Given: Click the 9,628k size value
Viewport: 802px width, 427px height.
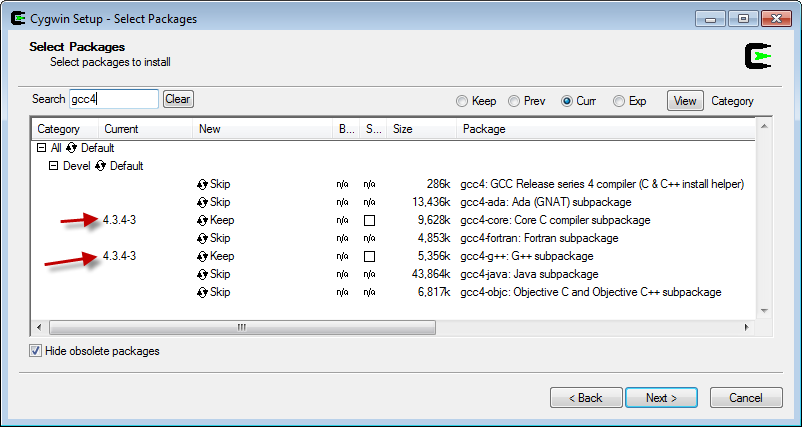Looking at the screenshot, I should pyautogui.click(x=434, y=220).
